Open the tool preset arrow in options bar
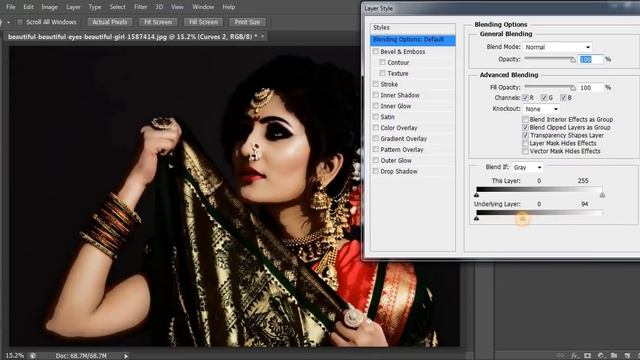Viewport: 640px width, 360px height. [x=8, y=22]
